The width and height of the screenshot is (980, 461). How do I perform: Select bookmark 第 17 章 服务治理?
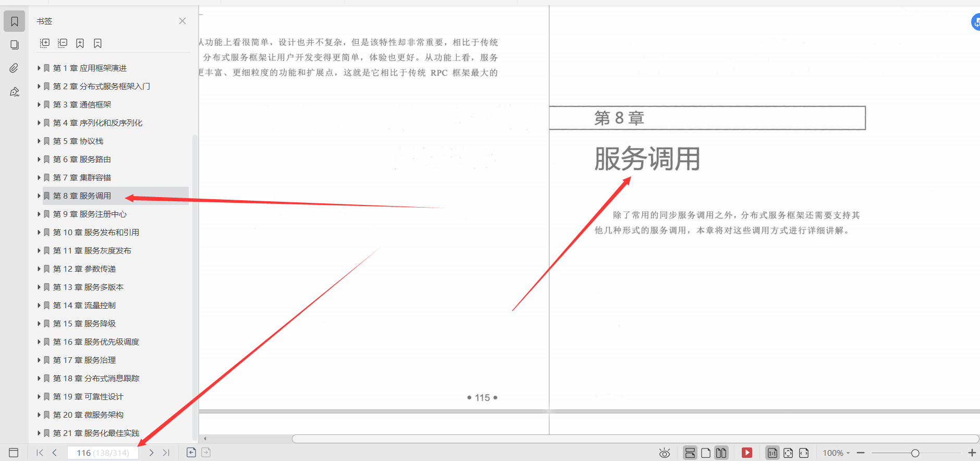click(84, 360)
